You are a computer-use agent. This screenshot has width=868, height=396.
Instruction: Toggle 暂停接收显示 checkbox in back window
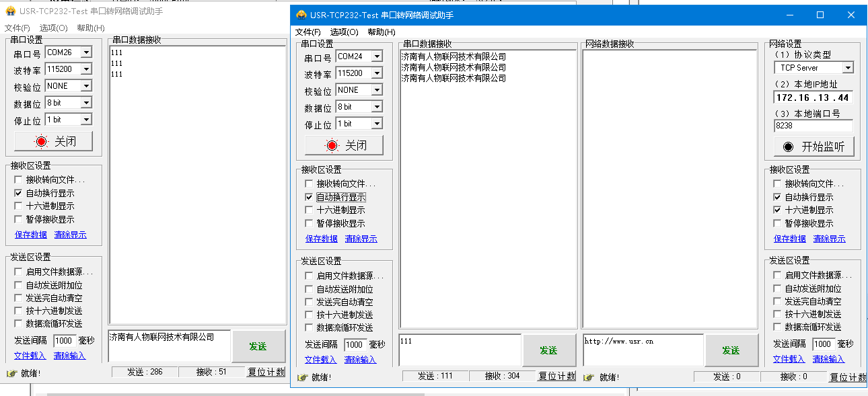coord(18,219)
